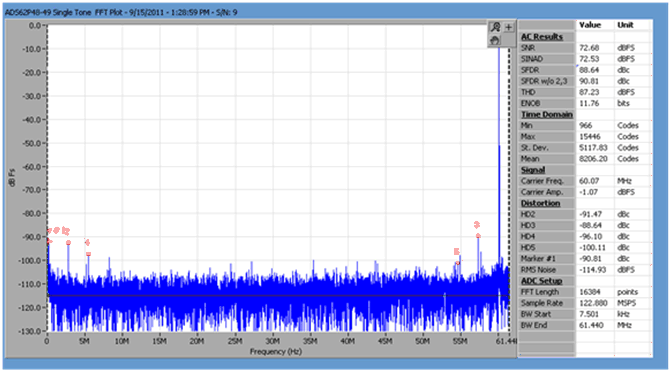Click the 0.0 top value on the dB Fs axis
The image size is (670, 371).
pos(35,26)
